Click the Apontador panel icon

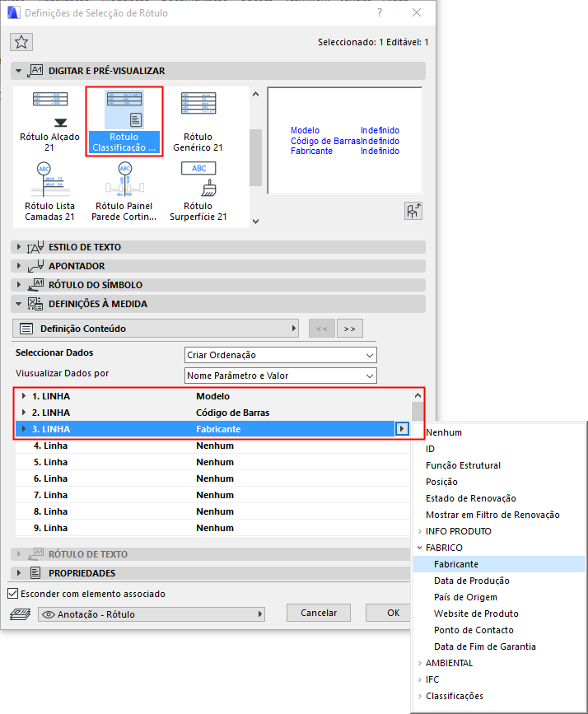click(35, 266)
